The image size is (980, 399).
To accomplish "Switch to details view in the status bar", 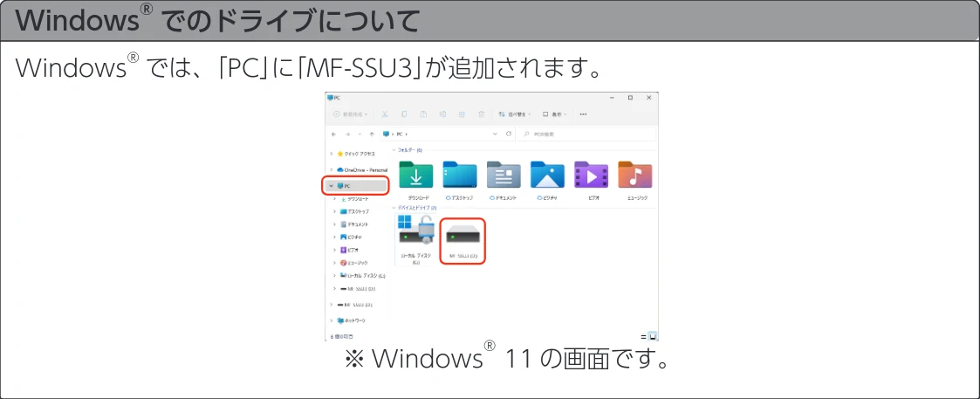I will pyautogui.click(x=643, y=336).
